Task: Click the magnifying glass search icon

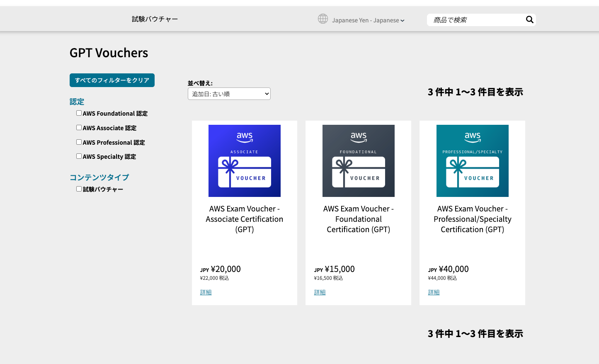Action: (x=529, y=19)
